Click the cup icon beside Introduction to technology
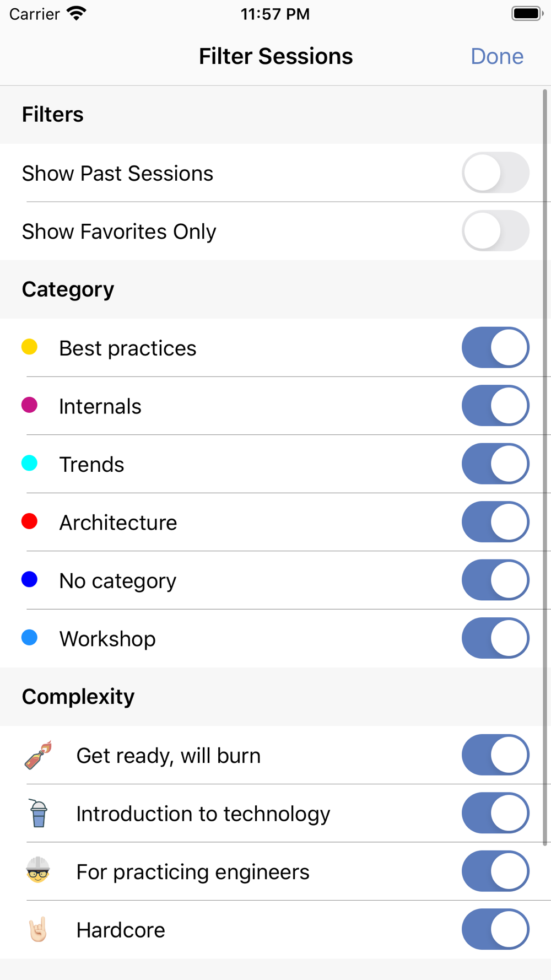The image size is (551, 980). tap(39, 814)
